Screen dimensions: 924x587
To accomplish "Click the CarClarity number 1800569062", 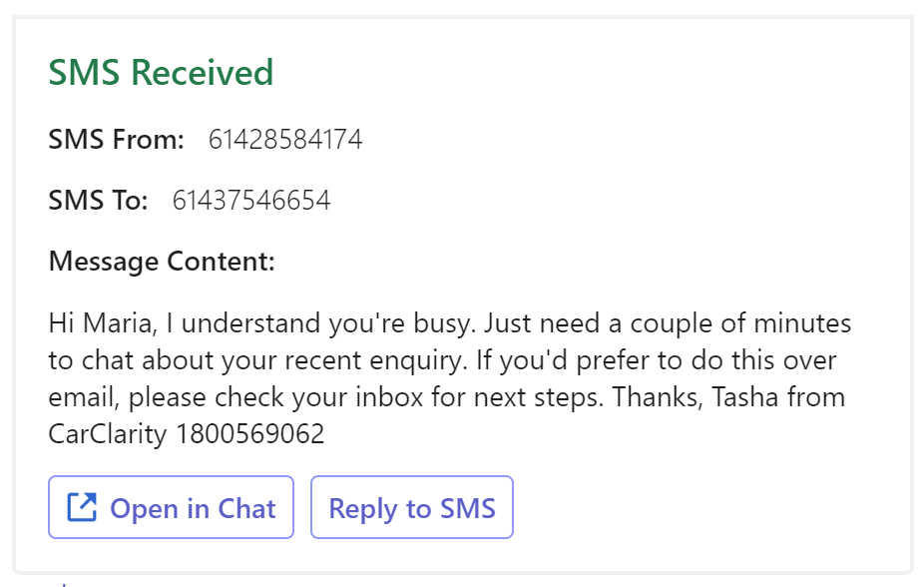I will pyautogui.click(x=250, y=434).
